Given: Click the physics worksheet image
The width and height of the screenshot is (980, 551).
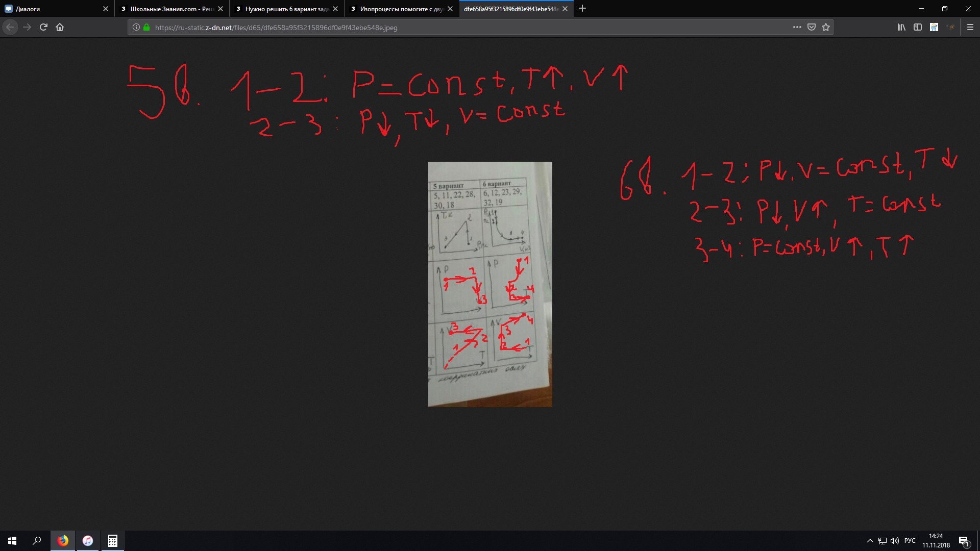Looking at the screenshot, I should coord(490,284).
